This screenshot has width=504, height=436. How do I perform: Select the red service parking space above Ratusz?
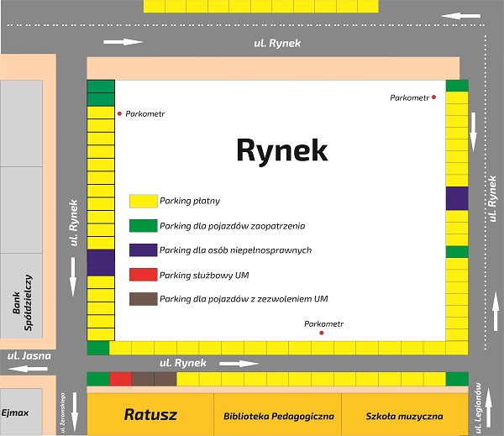coord(120,379)
